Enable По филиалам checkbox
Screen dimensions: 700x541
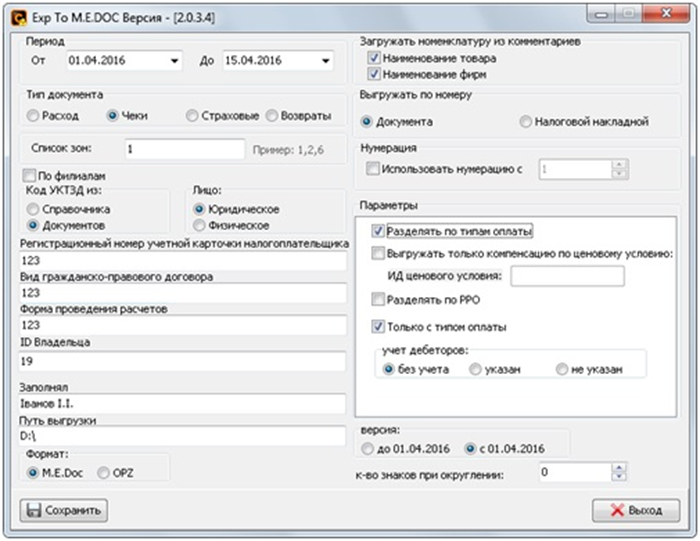coord(28,174)
